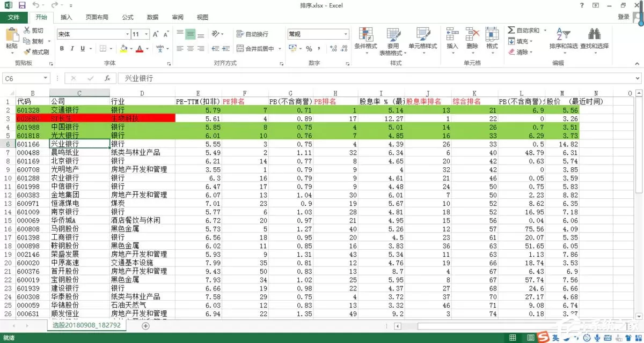Expand the Name Box dropdown next to C6

pos(45,78)
